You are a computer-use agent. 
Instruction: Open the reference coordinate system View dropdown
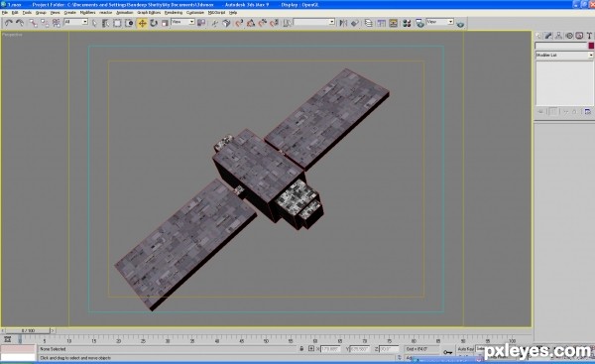click(x=182, y=22)
